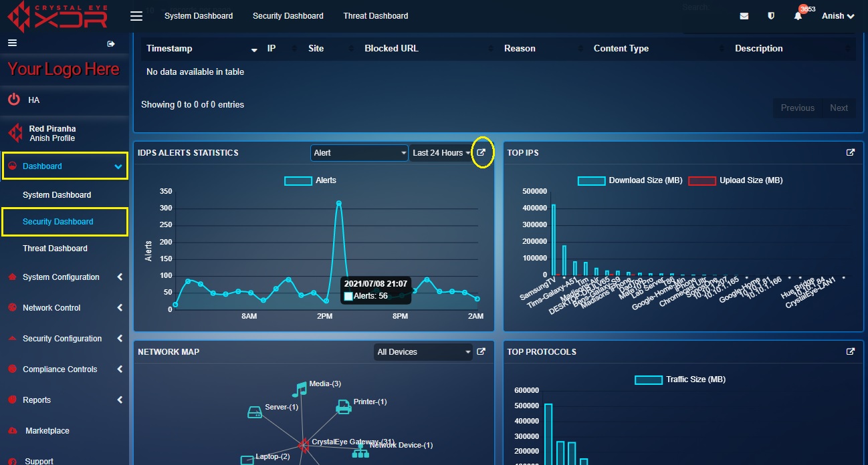
Task: Click the Server node icon in network map
Action: tap(255, 412)
